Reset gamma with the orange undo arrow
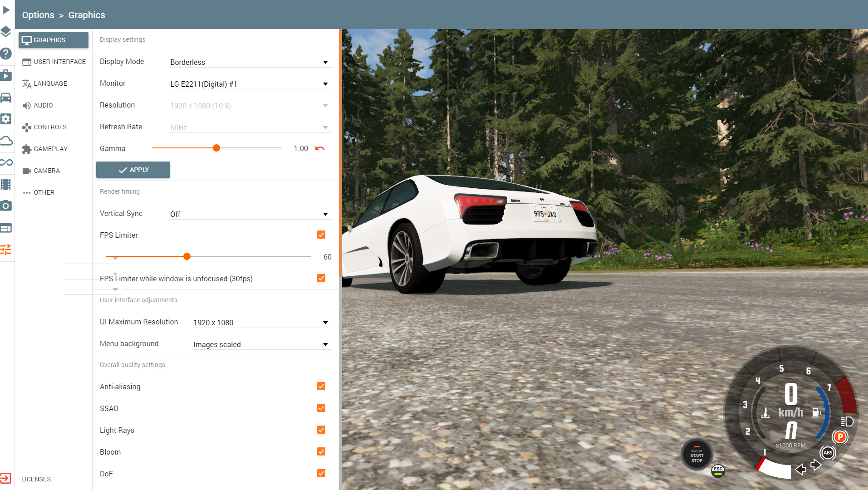The image size is (868, 490). (320, 148)
